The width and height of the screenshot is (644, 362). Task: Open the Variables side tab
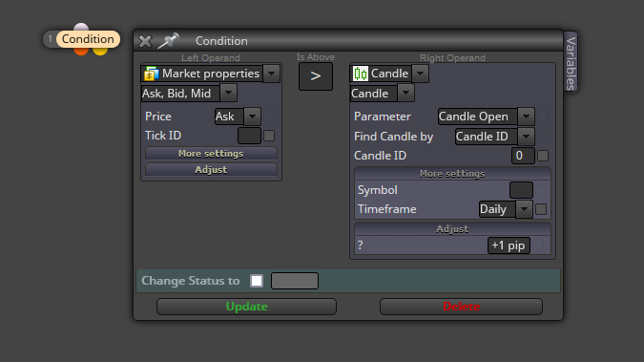tap(571, 63)
